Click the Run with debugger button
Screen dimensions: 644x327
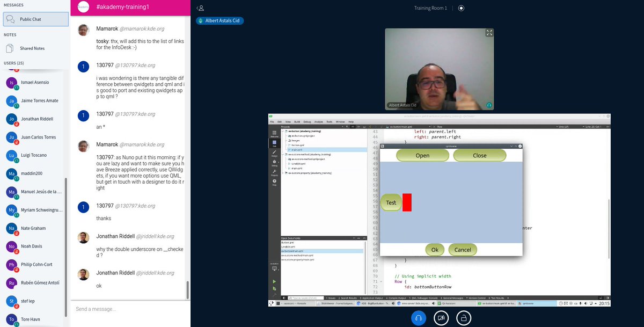coord(274,288)
